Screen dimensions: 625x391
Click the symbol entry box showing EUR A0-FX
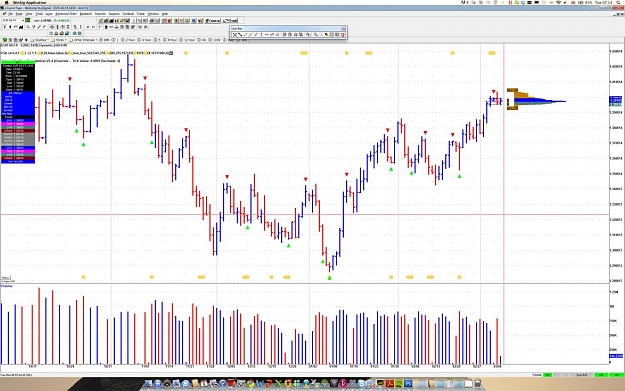click(x=12, y=20)
